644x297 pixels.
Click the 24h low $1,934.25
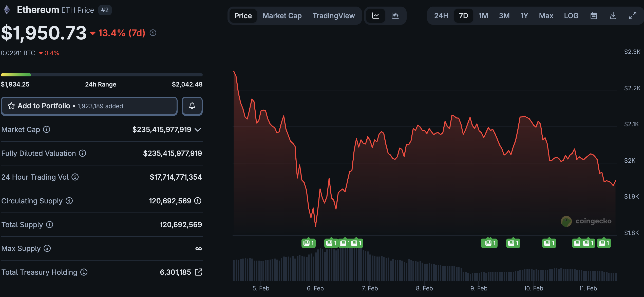click(15, 84)
